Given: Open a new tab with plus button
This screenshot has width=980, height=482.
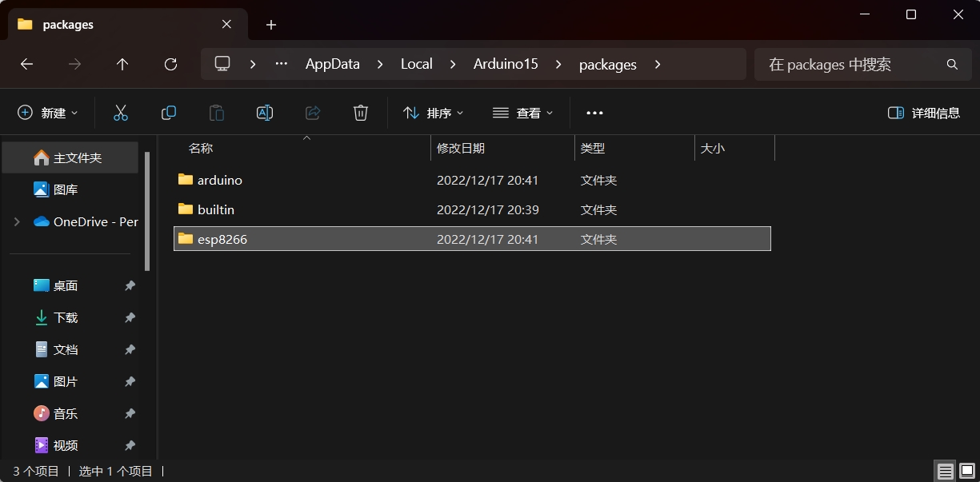Looking at the screenshot, I should coord(271,25).
